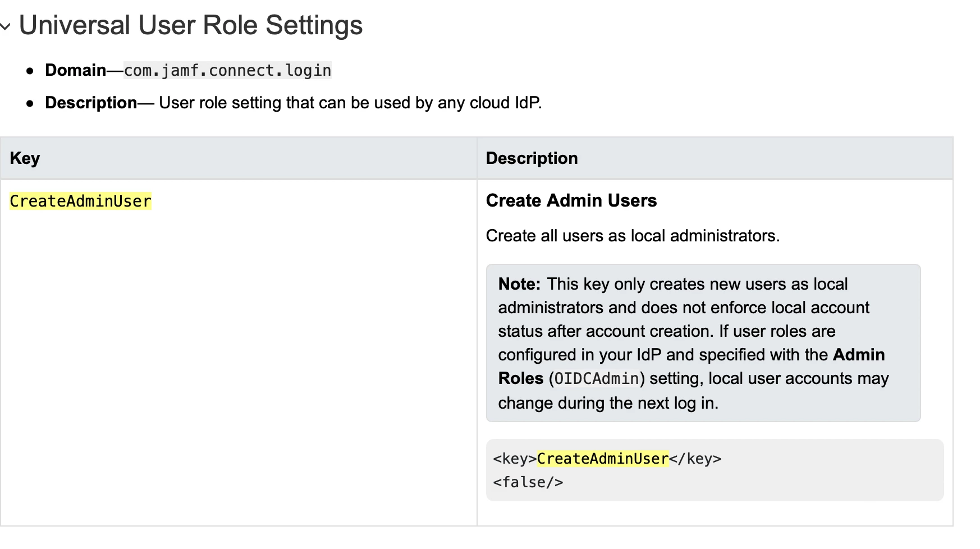Click the OIDCAdmin inline code
Viewport: 980px width, 549px height.
(x=596, y=379)
